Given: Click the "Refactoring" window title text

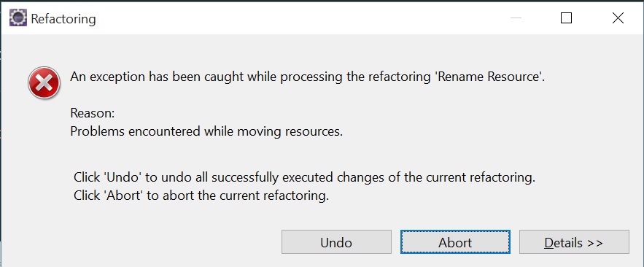Looking at the screenshot, I should click(x=63, y=19).
